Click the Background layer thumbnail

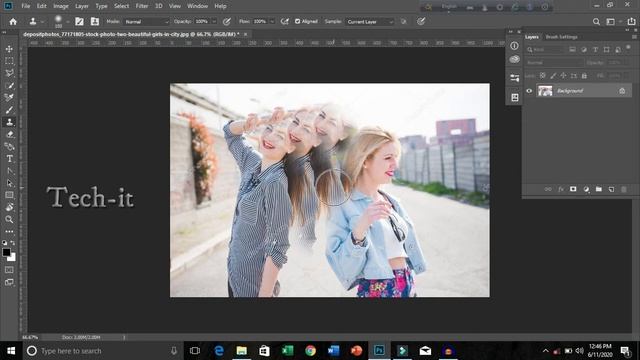click(545, 91)
